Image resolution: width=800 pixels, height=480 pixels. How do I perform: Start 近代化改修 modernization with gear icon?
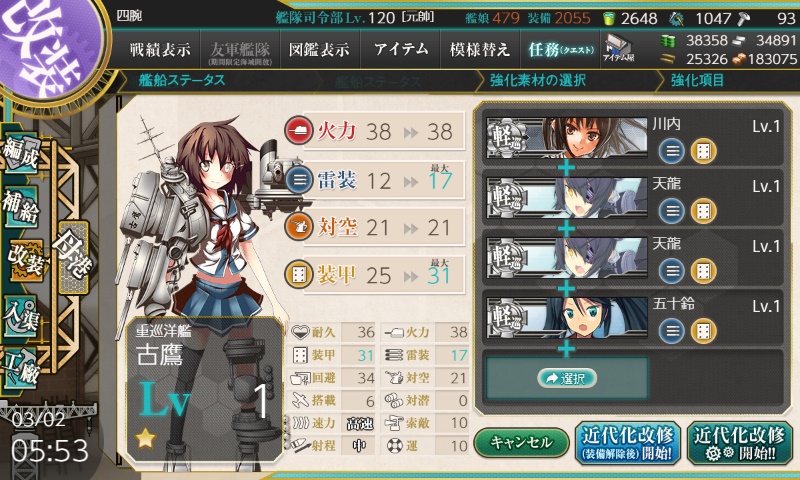coord(741,443)
